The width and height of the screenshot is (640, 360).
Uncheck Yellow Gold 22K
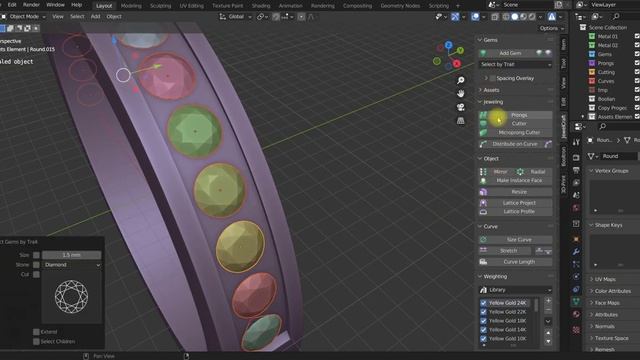(483, 312)
